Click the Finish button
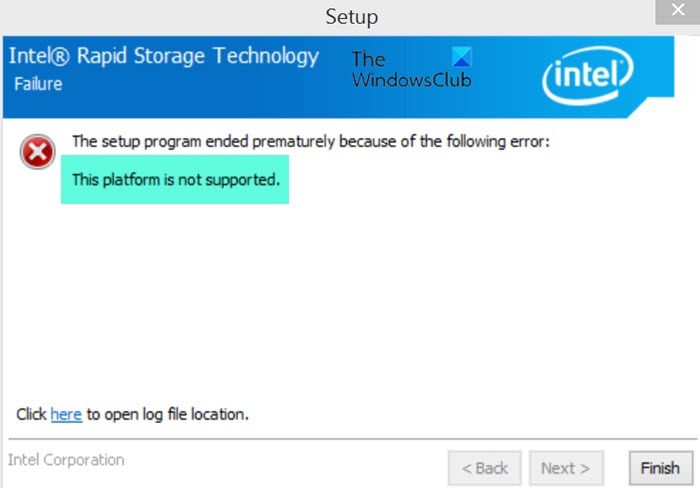 pos(659,467)
